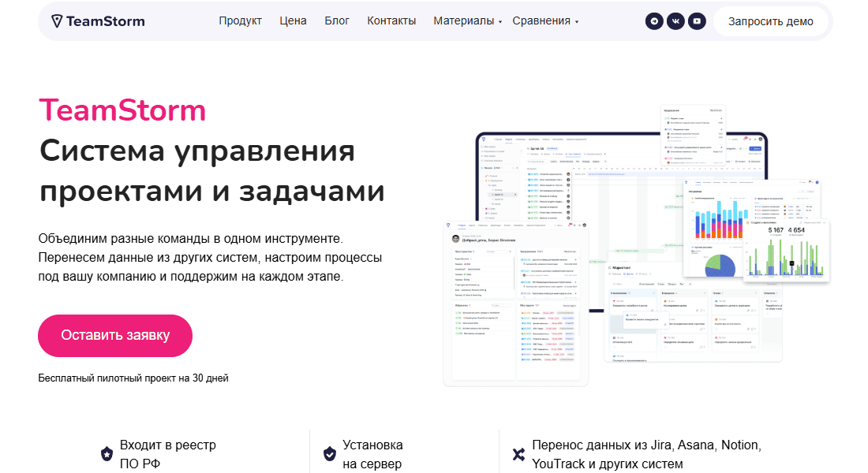Expand the Сравнения dropdown menu
The height and width of the screenshot is (473, 868).
click(x=545, y=21)
